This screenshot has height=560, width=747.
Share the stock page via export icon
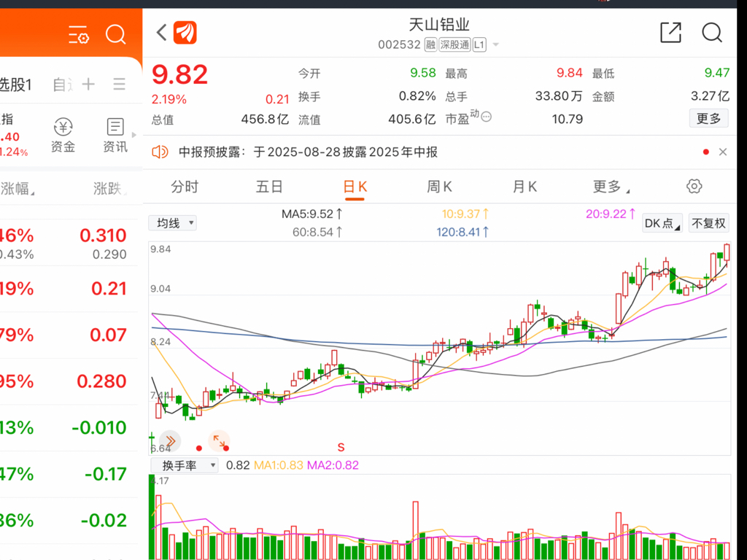tap(671, 32)
